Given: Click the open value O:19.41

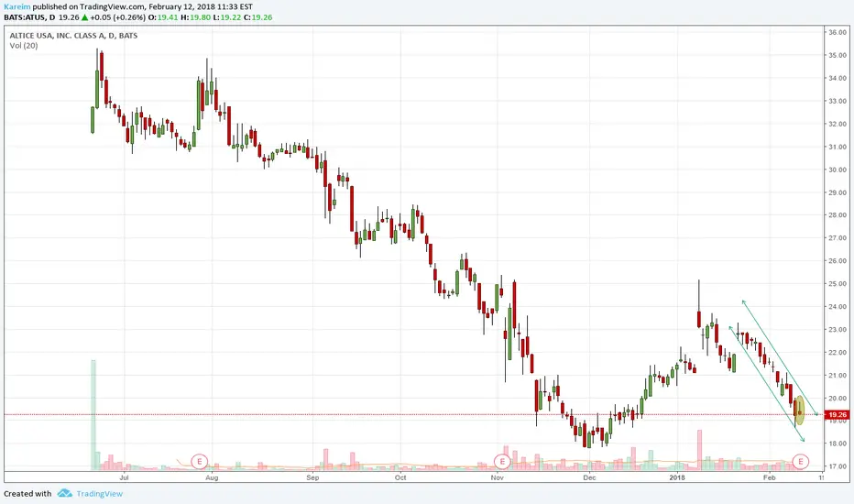Looking at the screenshot, I should 163,17.
